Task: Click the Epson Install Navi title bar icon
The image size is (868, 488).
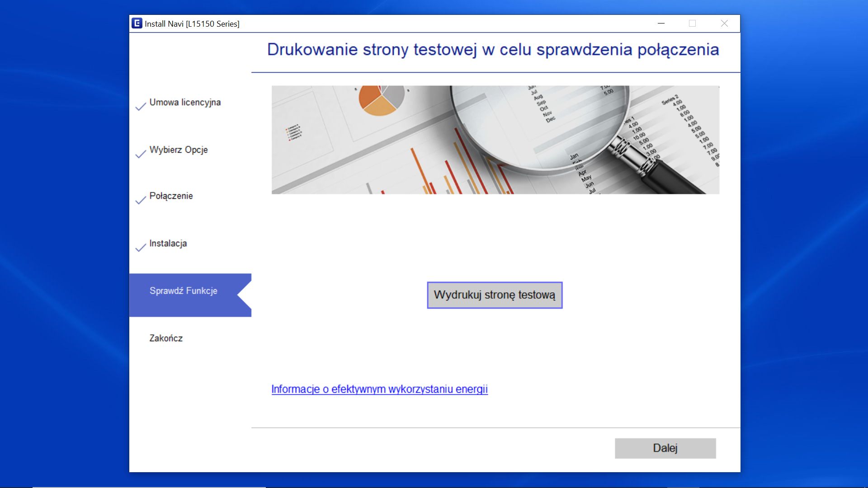Action: 137,23
